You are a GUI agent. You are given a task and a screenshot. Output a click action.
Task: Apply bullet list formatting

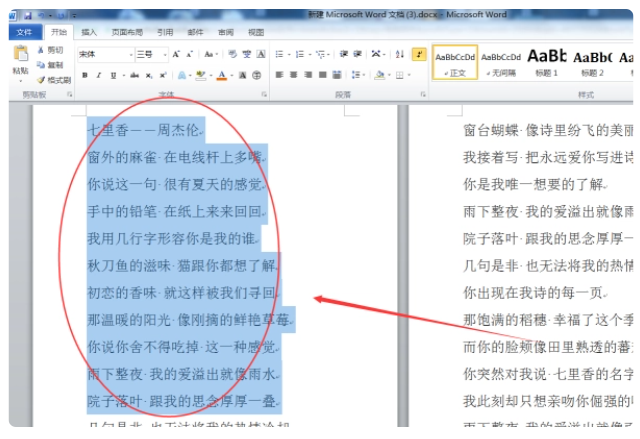click(x=281, y=54)
